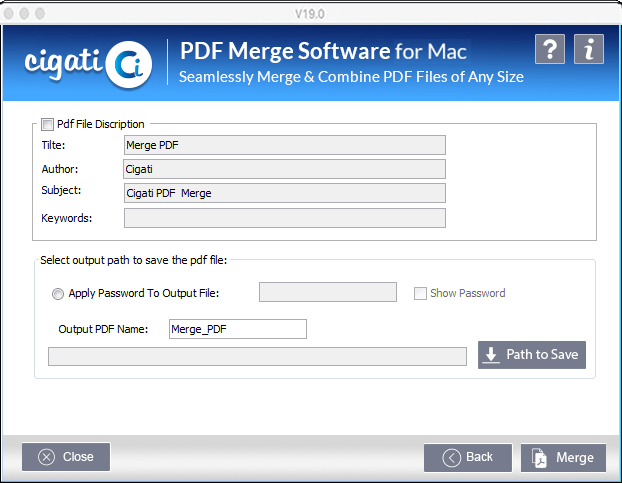The width and height of the screenshot is (622, 483).
Task: Click the Subject field with Cigati PDF Merge
Action: (285, 193)
